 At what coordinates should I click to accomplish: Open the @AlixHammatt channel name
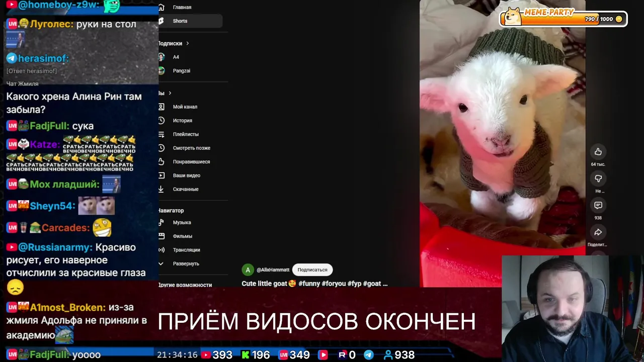[x=273, y=270]
